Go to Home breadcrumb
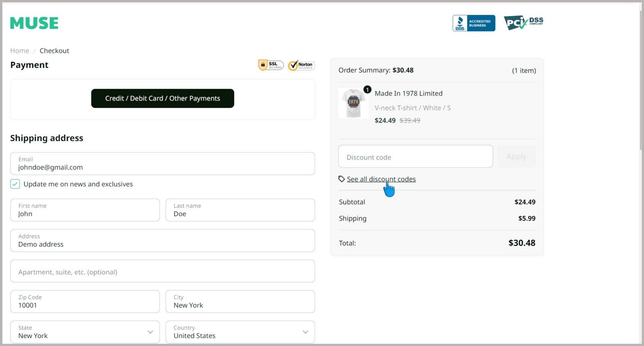The image size is (644, 346). [x=19, y=51]
